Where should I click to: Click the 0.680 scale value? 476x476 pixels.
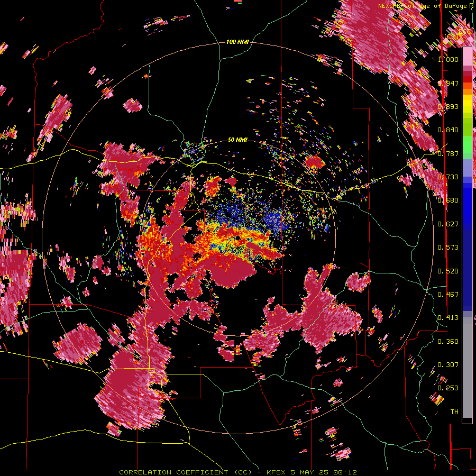pyautogui.click(x=448, y=200)
